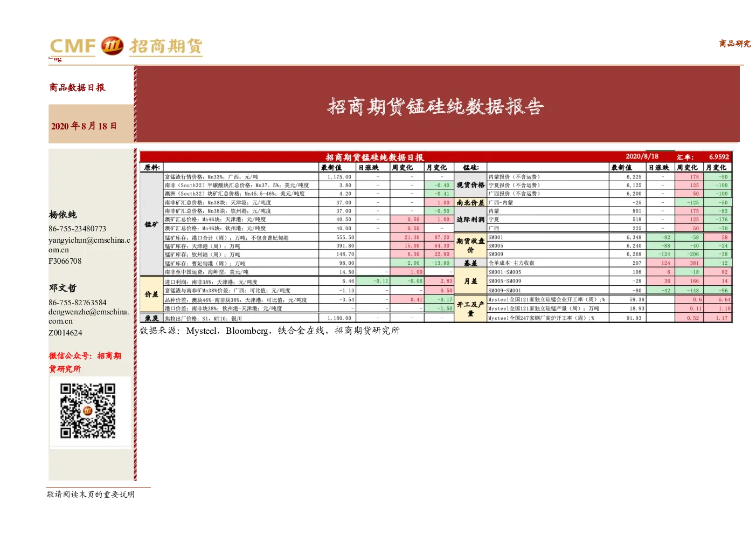
Task: Click the 开工及产量 category cell
Action: [470, 308]
